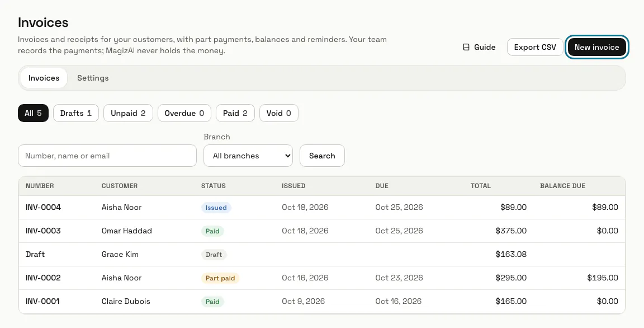Screen dimensions: 644x328
Task: Filter by Paid 2
Action: point(235,113)
